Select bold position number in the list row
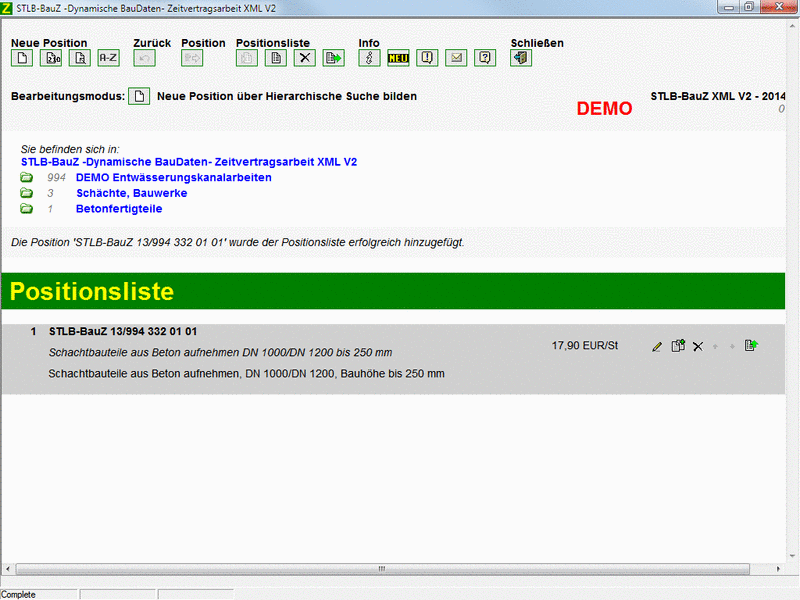Viewport: 800px width, 600px height. tap(123, 332)
